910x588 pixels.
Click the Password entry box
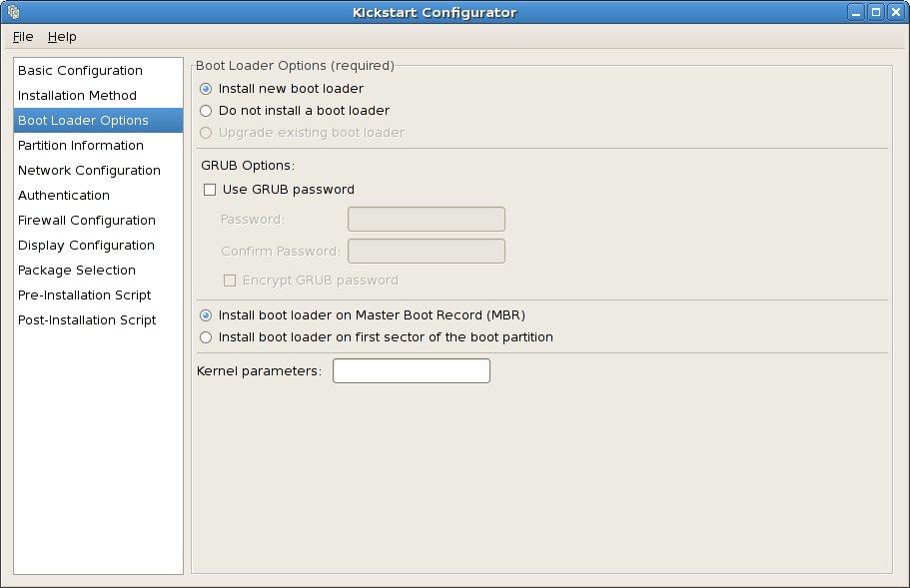pyautogui.click(x=426, y=219)
